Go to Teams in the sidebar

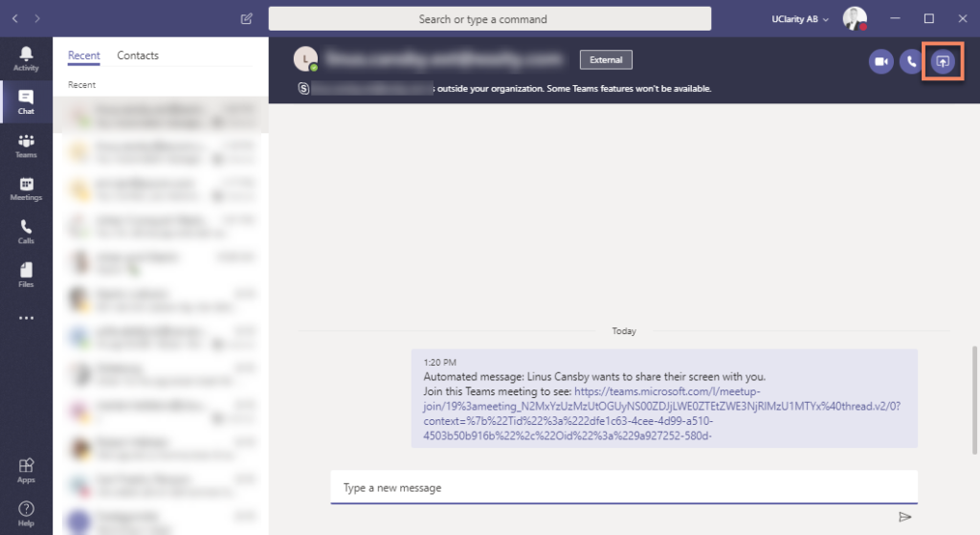[x=26, y=145]
